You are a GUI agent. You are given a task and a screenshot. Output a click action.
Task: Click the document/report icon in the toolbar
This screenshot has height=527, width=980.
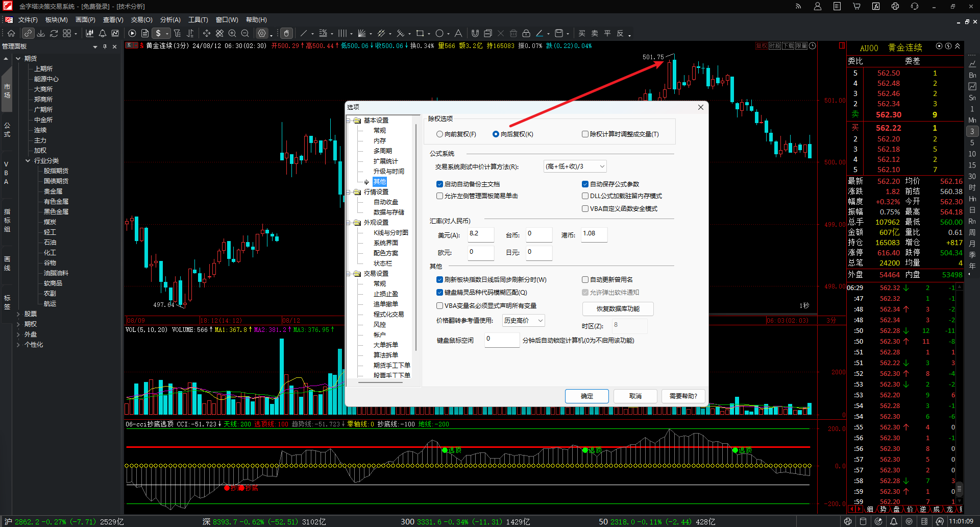(145, 33)
